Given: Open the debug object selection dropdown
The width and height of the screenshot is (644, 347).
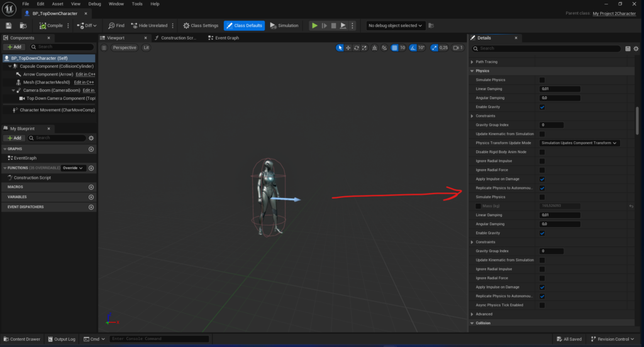Looking at the screenshot, I should point(396,26).
